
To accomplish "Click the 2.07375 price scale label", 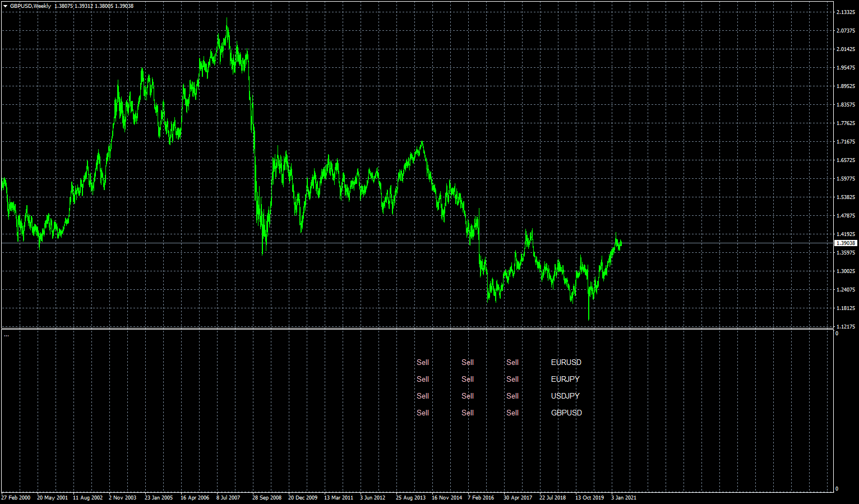I will tap(846, 31).
